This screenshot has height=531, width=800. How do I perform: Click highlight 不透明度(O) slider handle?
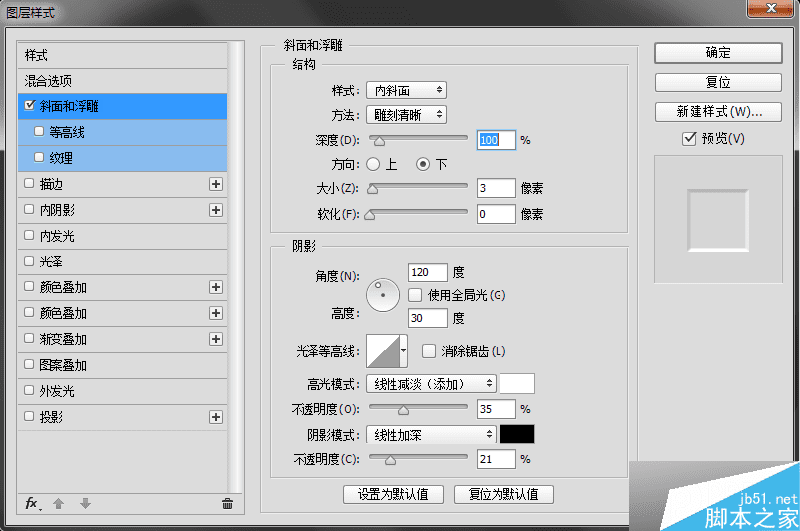[x=403, y=410]
